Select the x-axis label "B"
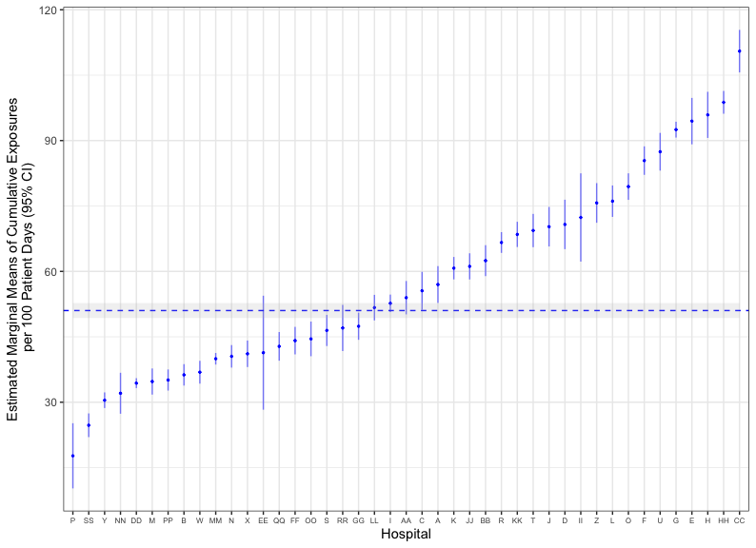756x548 pixels. (184, 520)
